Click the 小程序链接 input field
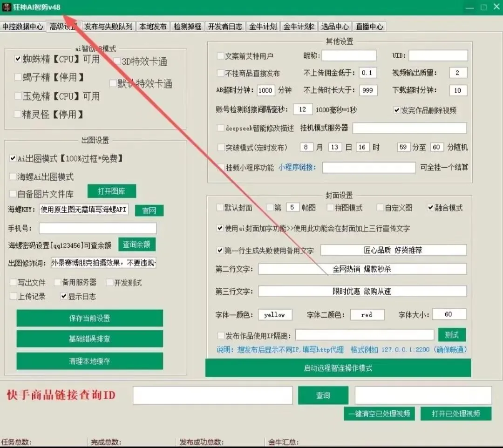The height and width of the screenshot is (448, 503). (x=369, y=167)
